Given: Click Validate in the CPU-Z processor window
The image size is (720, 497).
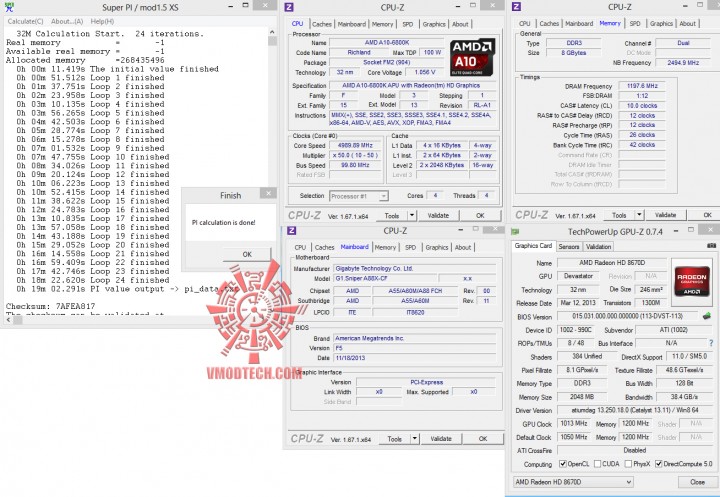Looking at the screenshot, I should [438, 215].
